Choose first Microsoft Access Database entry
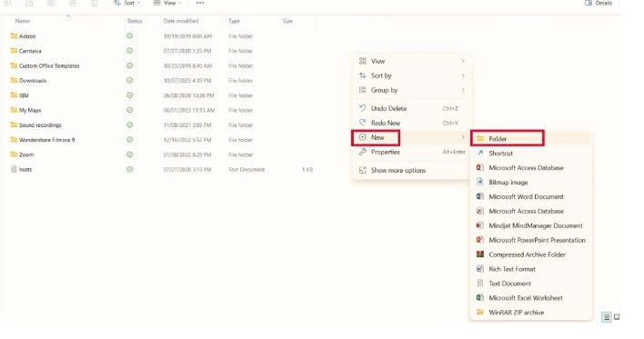 (x=530, y=167)
